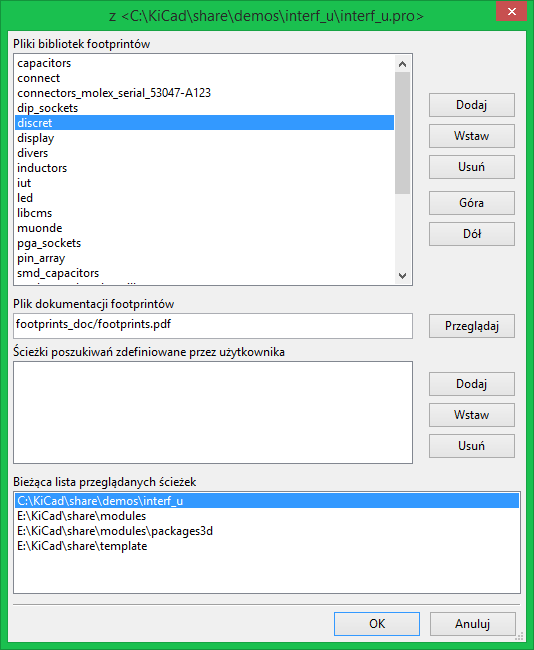
Task: Click the footprint library list scrollbar thumb
Action: click(x=402, y=133)
